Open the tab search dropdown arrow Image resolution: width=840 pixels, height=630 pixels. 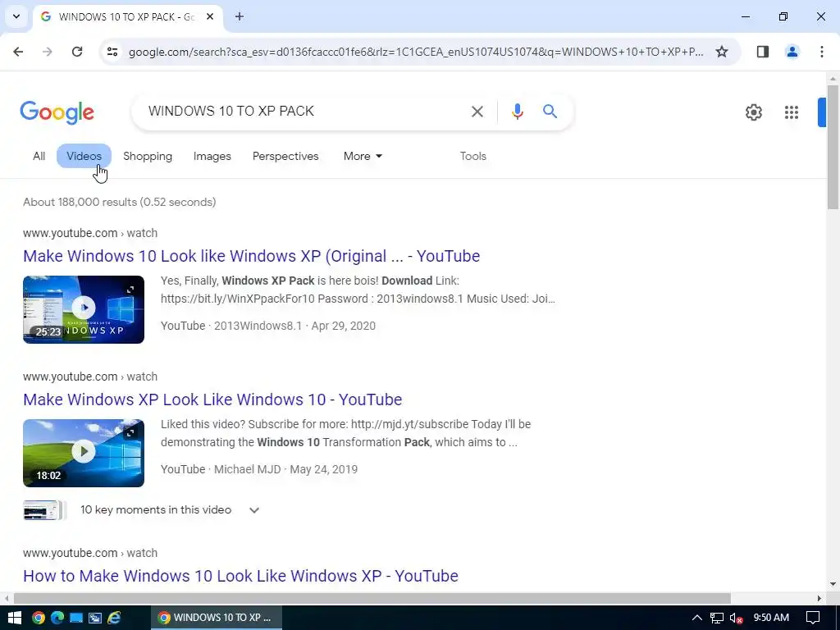point(16,16)
